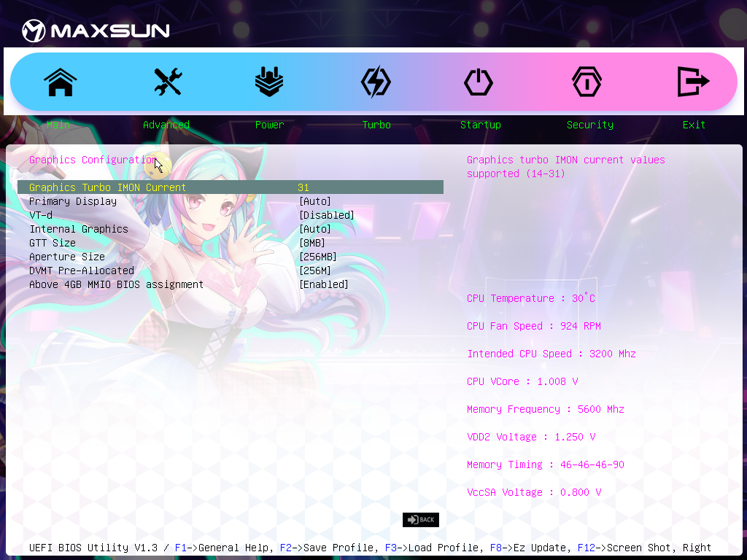
Task: Switch to the Advanced tab label
Action: point(166,125)
